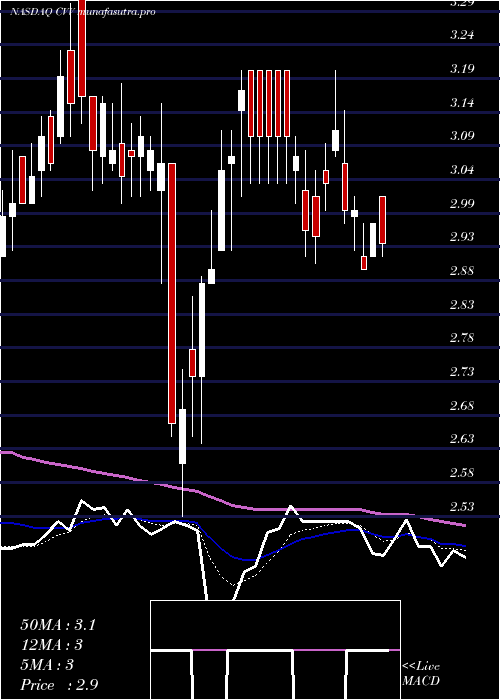Click the 2.73 price axis label
The width and height of the screenshot is (500, 700).
pyautogui.click(x=462, y=371)
